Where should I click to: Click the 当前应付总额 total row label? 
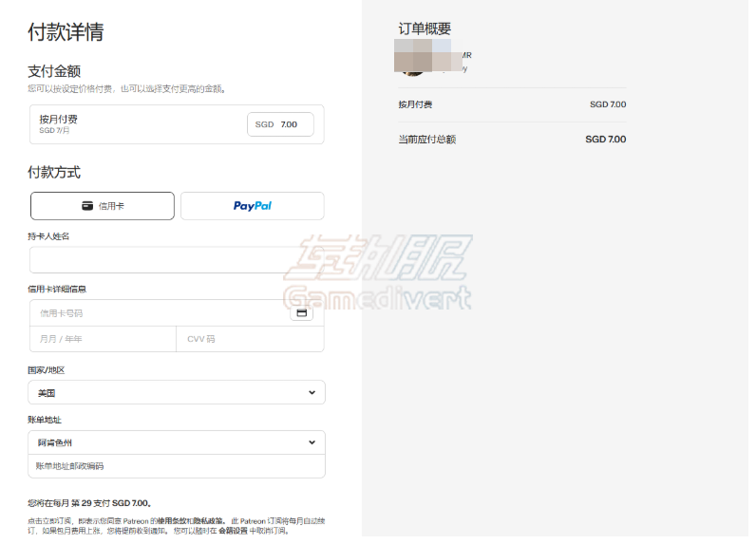point(427,140)
